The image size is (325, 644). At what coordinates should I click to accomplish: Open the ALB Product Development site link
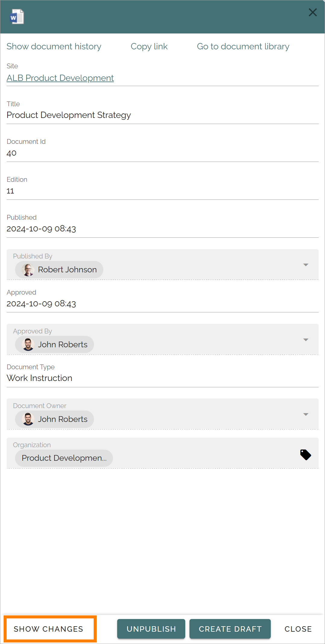[x=60, y=78]
